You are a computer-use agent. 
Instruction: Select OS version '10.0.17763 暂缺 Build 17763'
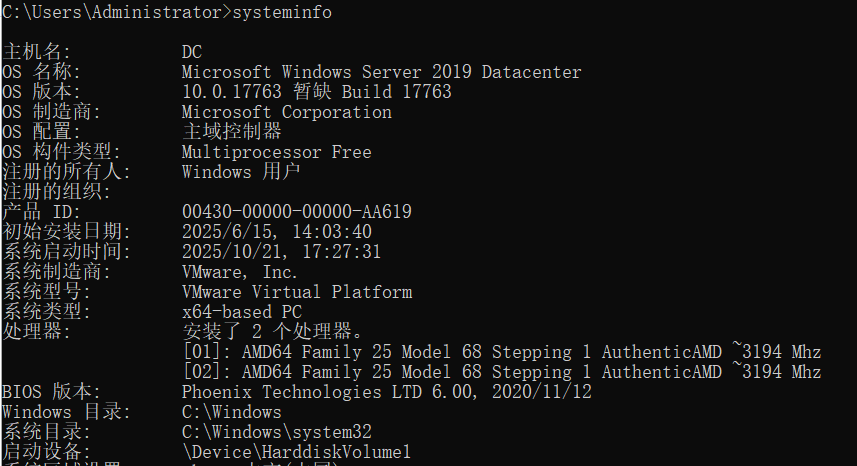click(x=316, y=92)
